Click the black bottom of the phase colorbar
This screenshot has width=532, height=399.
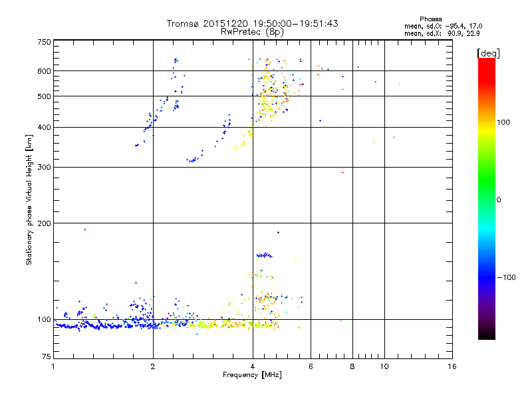(x=487, y=334)
